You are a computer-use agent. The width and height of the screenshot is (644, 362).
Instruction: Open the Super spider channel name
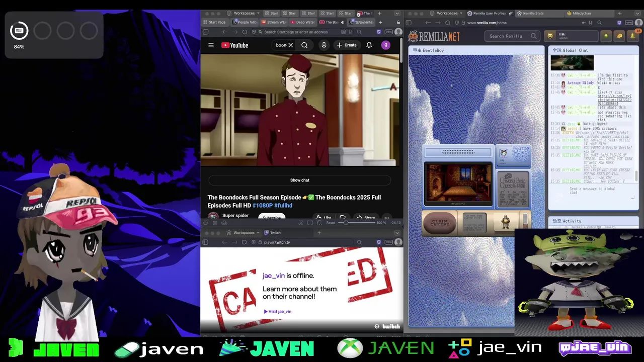pos(235,216)
